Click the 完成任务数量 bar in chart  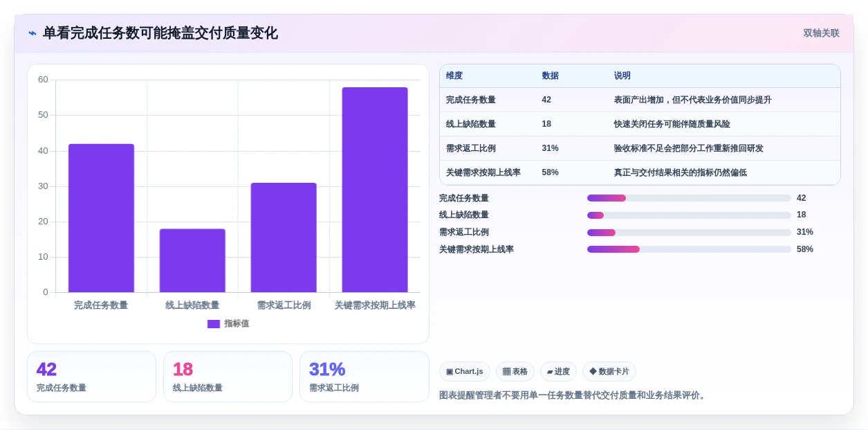point(101,218)
